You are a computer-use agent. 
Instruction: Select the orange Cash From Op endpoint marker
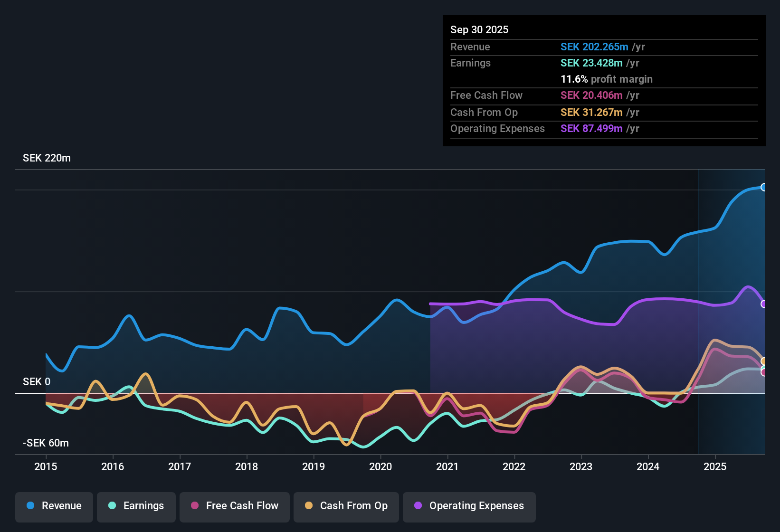pyautogui.click(x=764, y=361)
